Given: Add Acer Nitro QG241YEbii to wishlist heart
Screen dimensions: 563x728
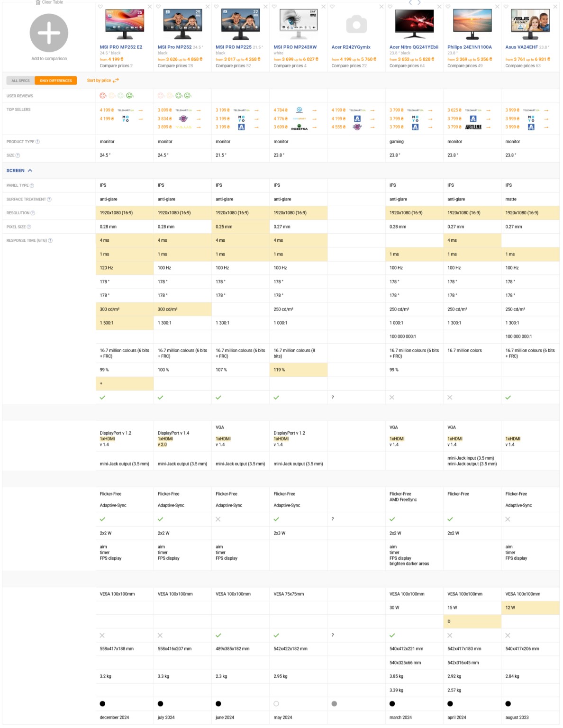Looking at the screenshot, I should click(390, 7).
